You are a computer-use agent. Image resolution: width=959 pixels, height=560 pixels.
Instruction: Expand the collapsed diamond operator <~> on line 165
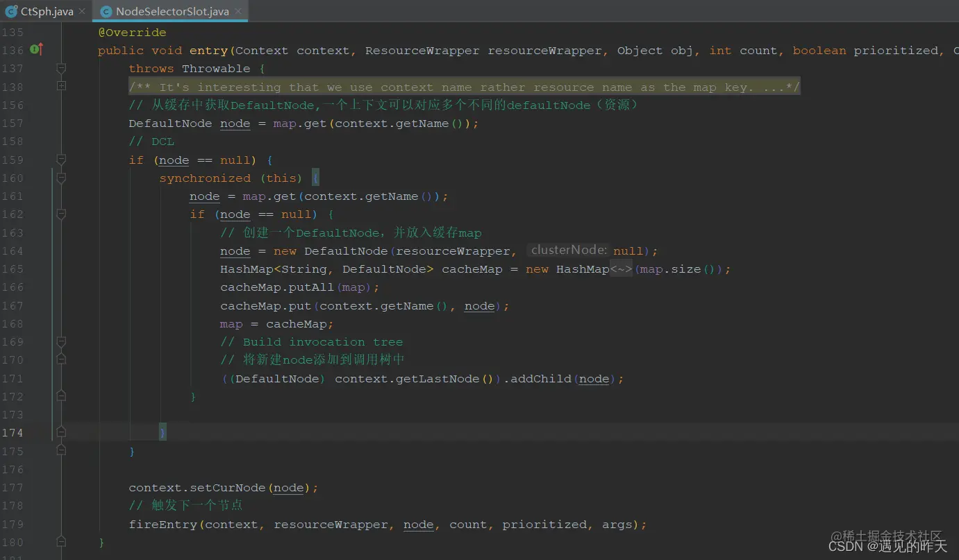coord(621,269)
